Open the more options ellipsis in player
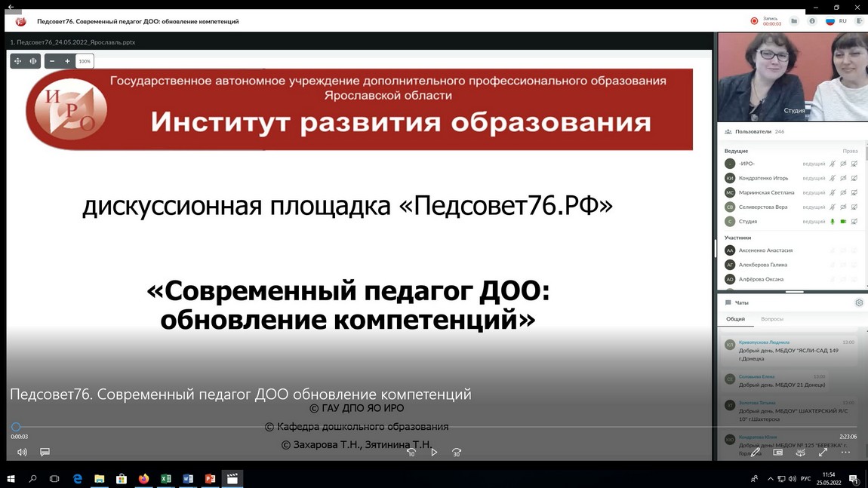 (x=845, y=452)
